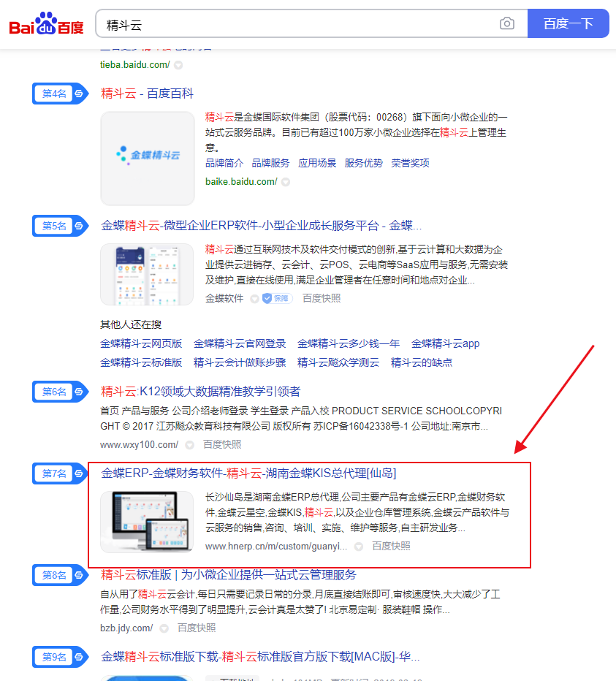Click the www.wxy100.com/ URL
This screenshot has height=681, width=616.
pyautogui.click(x=139, y=445)
